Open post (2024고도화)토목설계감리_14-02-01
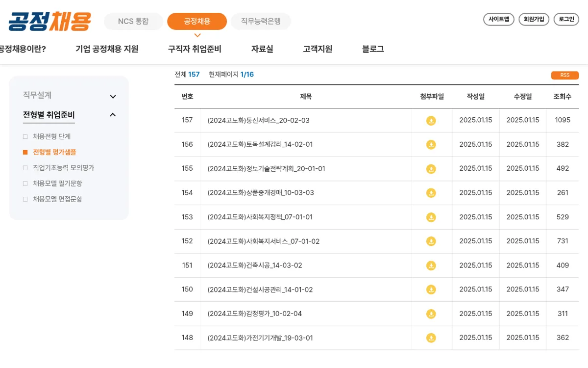 pyautogui.click(x=260, y=145)
